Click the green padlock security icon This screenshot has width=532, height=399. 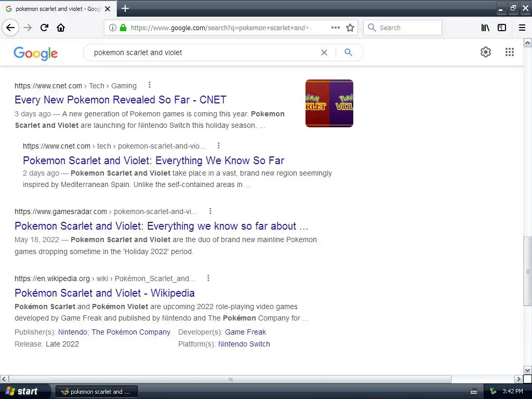pyautogui.click(x=123, y=28)
